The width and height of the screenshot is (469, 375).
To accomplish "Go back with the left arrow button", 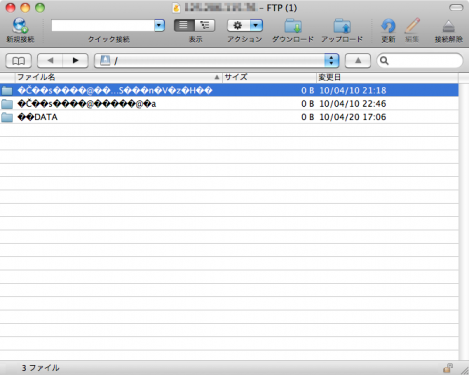I will (50, 61).
